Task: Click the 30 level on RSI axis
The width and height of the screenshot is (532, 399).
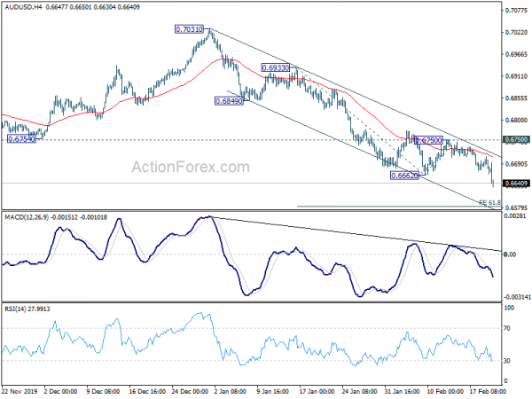Action: pyautogui.click(x=508, y=361)
